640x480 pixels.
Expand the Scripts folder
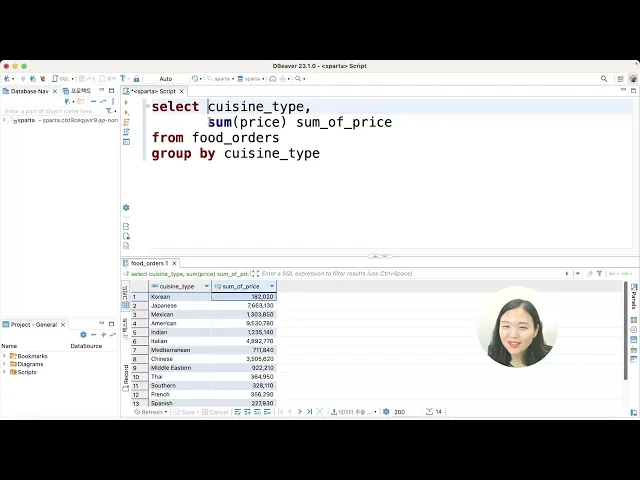click(x=4, y=372)
